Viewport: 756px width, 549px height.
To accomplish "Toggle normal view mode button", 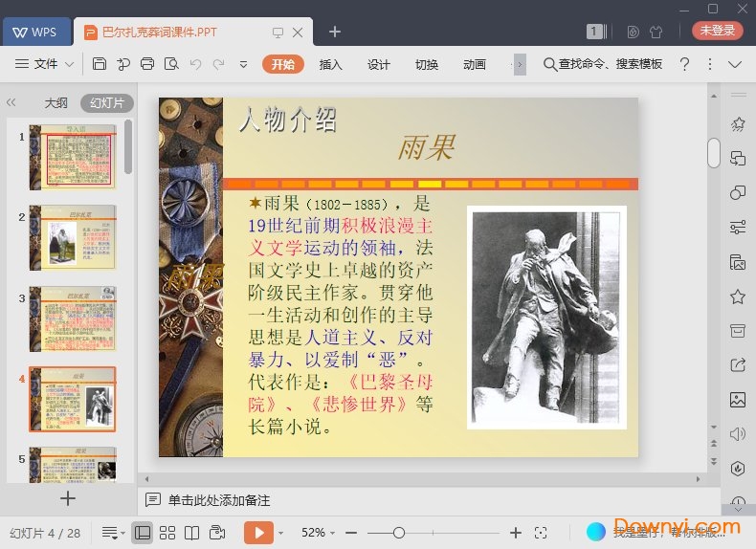I will [x=142, y=533].
